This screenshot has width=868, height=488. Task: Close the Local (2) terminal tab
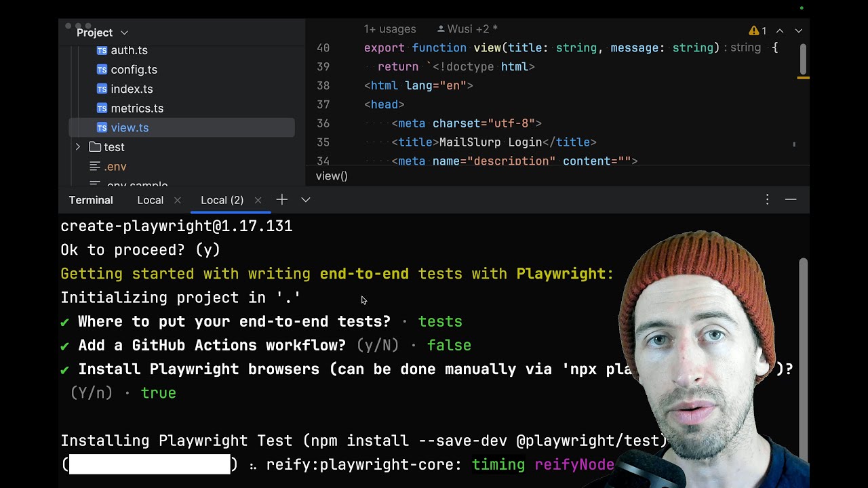(x=258, y=200)
